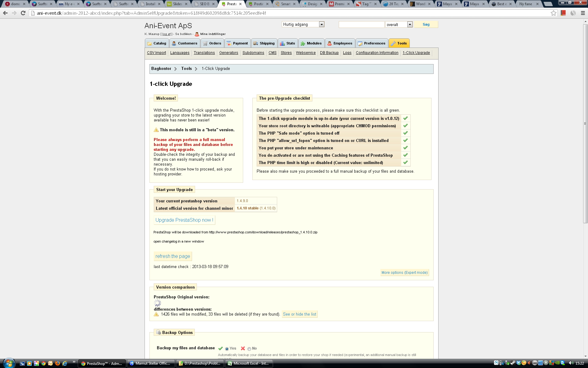Click the search text input field
Viewport: 588px width, 368px height.
[x=361, y=25]
